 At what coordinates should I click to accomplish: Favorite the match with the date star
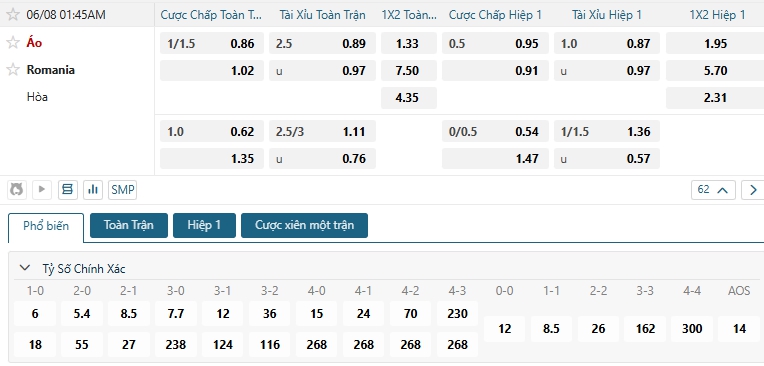tap(13, 15)
